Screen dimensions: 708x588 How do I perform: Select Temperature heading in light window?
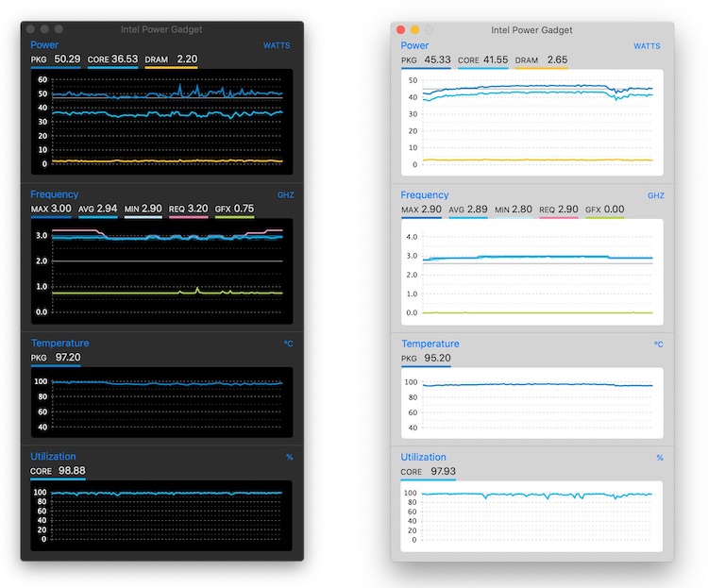pyautogui.click(x=430, y=344)
